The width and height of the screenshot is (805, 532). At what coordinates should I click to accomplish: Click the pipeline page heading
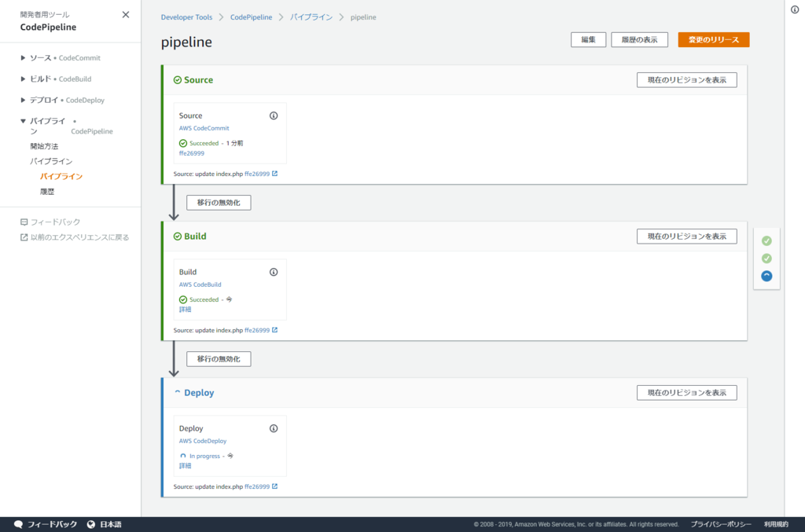(x=186, y=42)
